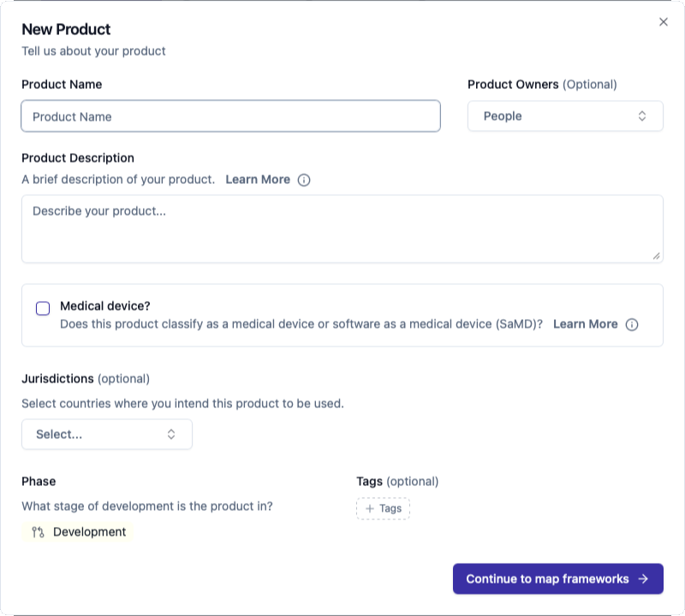
Task: Close the New Product dialog
Action: (663, 22)
